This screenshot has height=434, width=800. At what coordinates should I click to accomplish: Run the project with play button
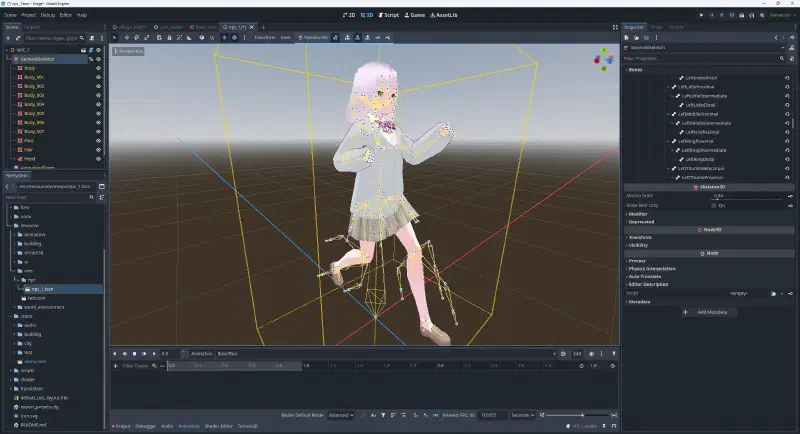tap(702, 15)
